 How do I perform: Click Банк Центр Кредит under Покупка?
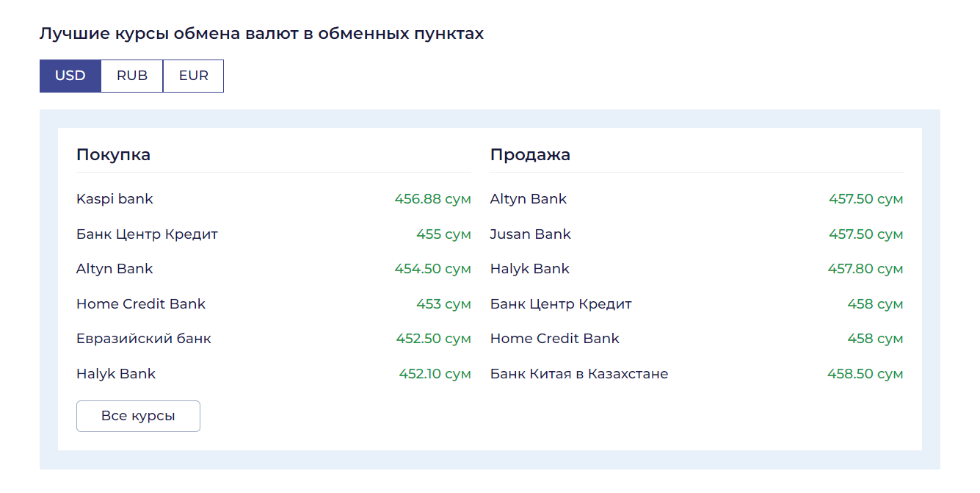(147, 234)
